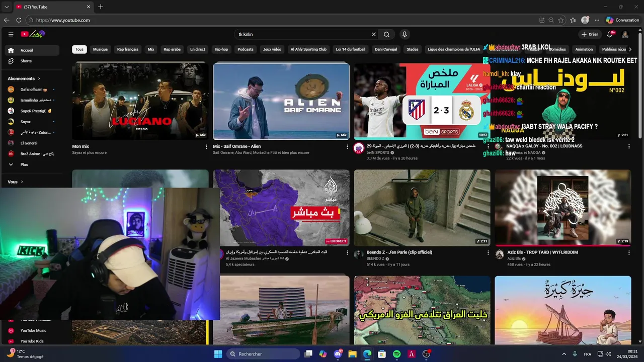
Task: Open the YouTube notifications bell
Action: pyautogui.click(x=610, y=34)
